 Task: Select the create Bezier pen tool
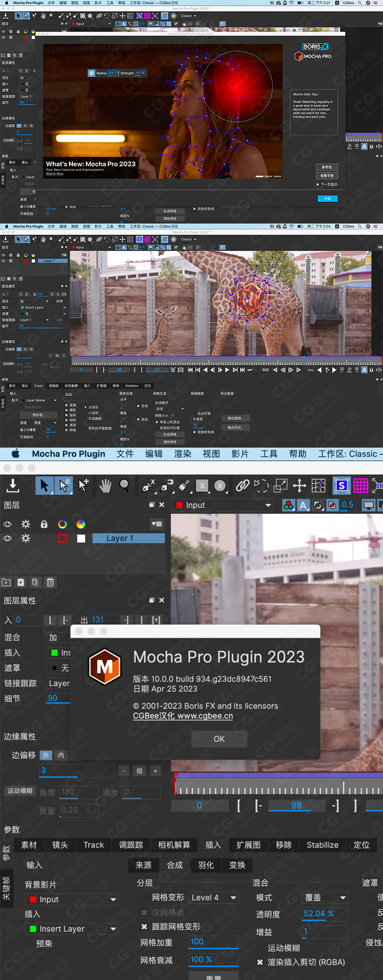167,486
